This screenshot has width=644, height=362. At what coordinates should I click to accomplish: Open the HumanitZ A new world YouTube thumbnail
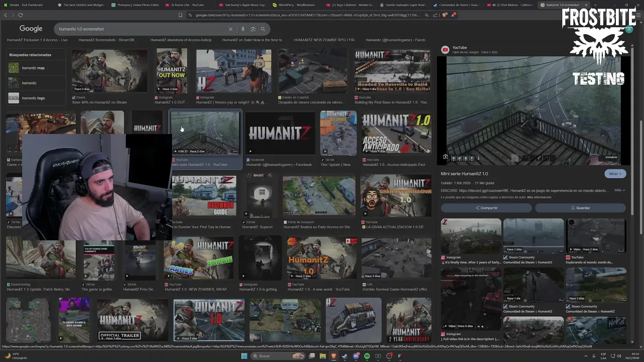coord(321,258)
